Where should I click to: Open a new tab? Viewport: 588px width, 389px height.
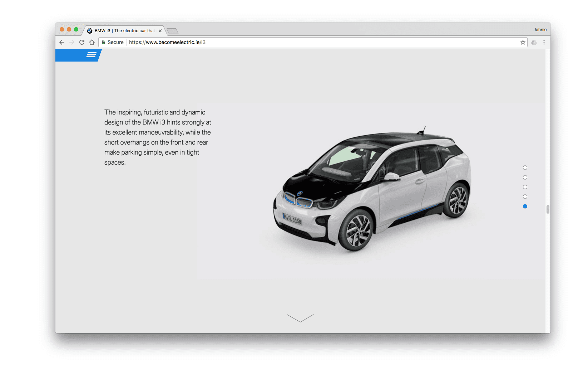point(172,31)
